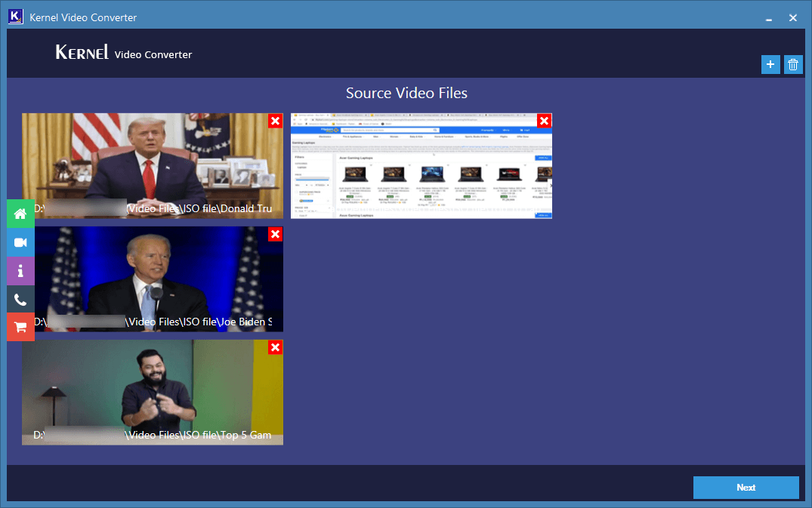The width and height of the screenshot is (812, 508).
Task: Close the Kernel Video Converter window
Action: (793, 18)
